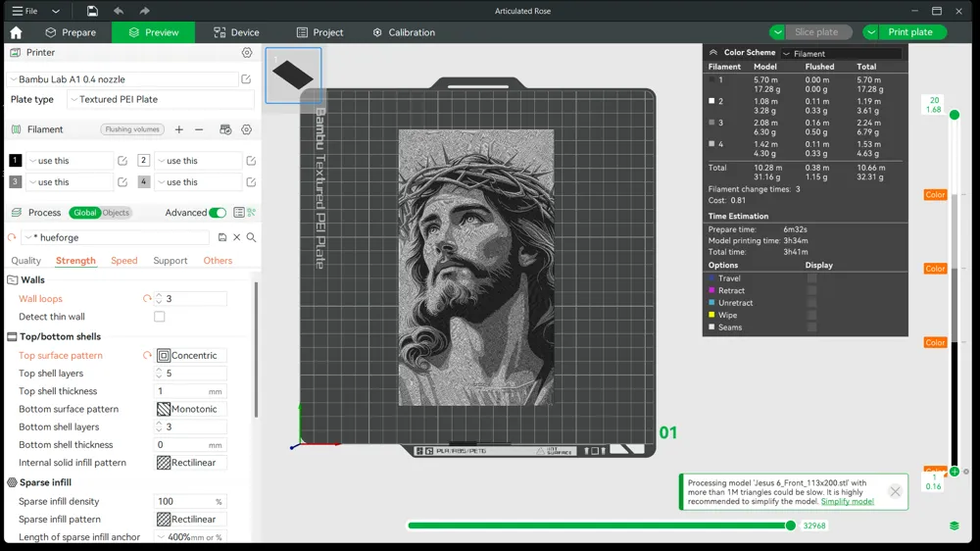Click the Home icon
This screenshot has height=551, width=980.
pyautogui.click(x=17, y=32)
